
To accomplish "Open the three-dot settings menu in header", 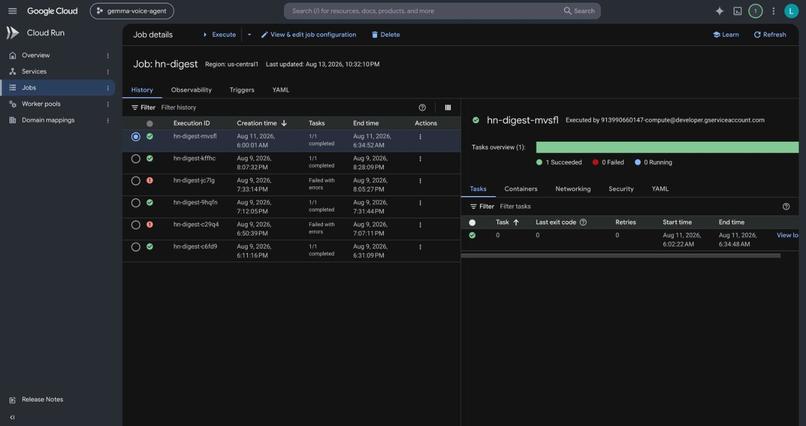I will click(x=773, y=11).
